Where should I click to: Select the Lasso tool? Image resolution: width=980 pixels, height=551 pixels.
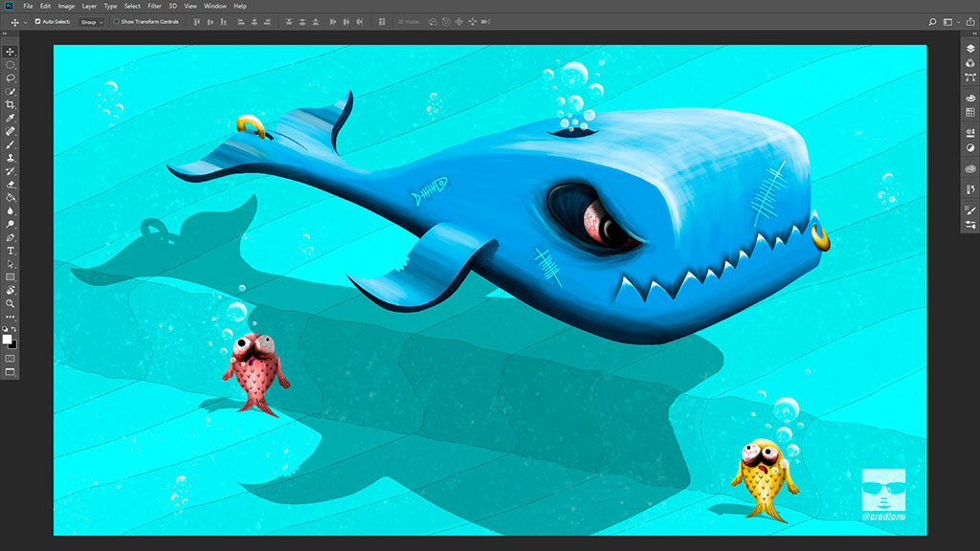[10, 78]
